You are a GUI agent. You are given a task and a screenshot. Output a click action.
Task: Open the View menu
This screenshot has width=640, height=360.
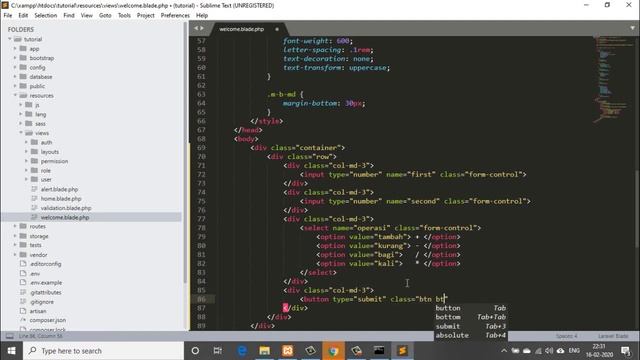(x=87, y=15)
